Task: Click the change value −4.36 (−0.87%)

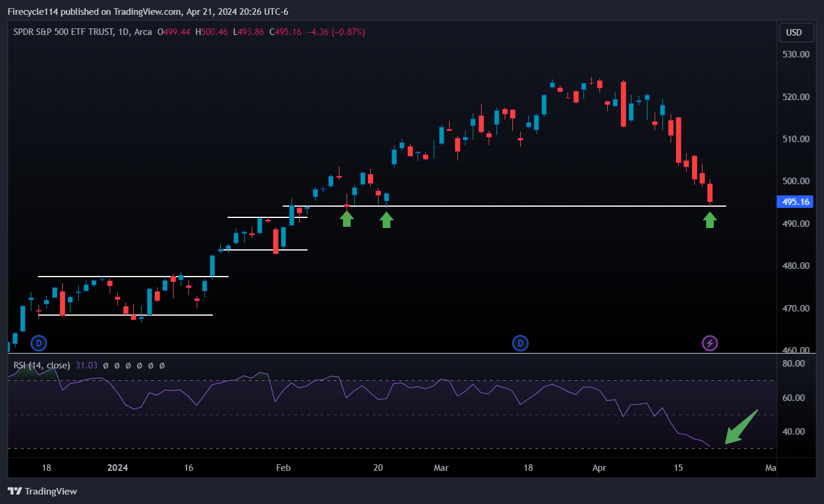Action: coord(335,32)
